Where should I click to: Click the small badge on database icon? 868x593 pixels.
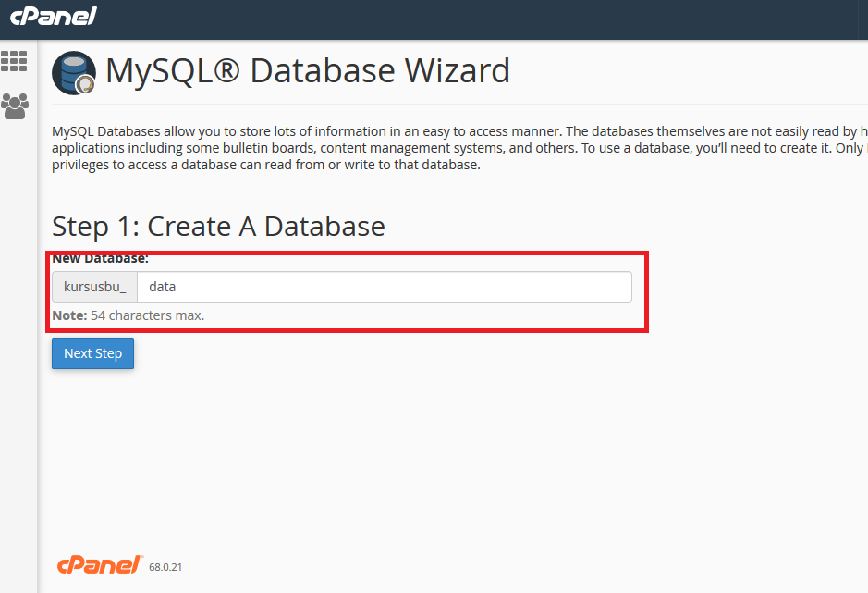[x=87, y=86]
